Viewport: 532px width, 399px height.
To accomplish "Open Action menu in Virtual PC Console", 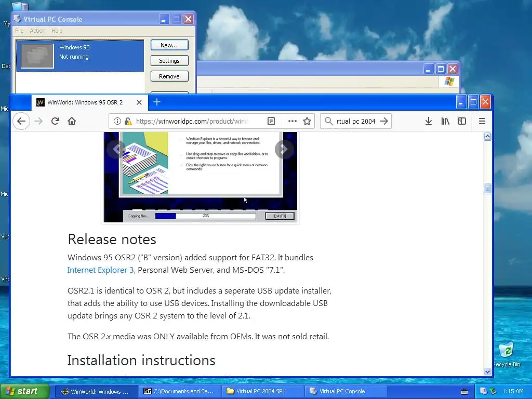I will click(x=37, y=31).
